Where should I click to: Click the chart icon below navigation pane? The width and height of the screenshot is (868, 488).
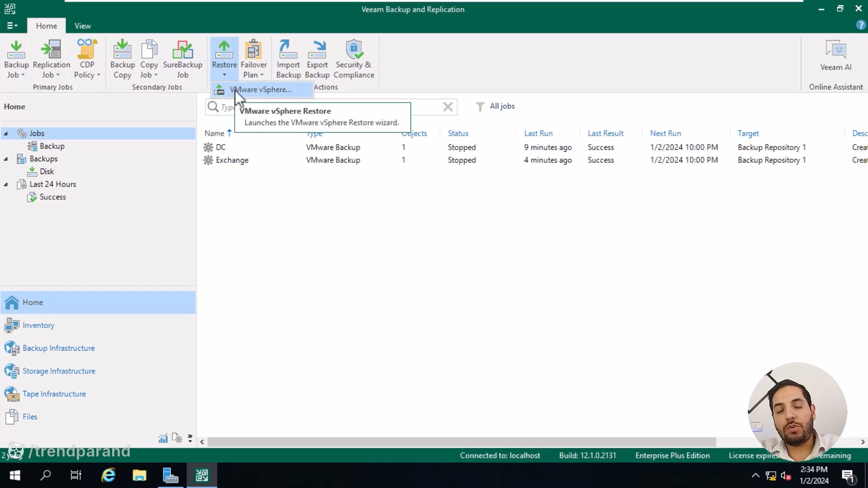coord(163,438)
